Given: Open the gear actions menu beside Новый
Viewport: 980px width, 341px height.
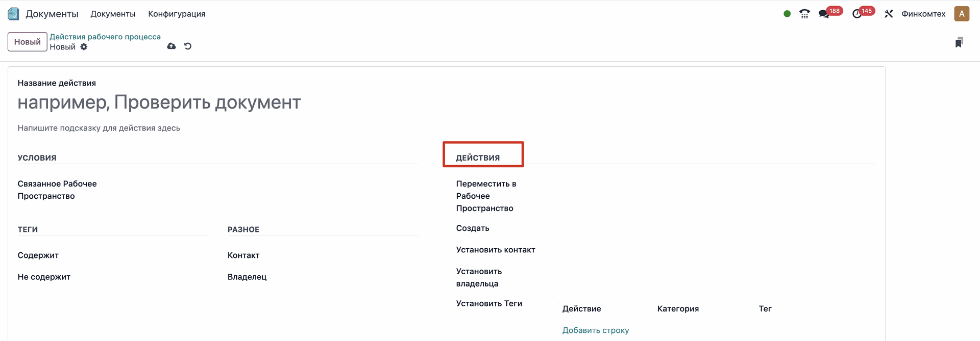Looking at the screenshot, I should click(x=84, y=47).
